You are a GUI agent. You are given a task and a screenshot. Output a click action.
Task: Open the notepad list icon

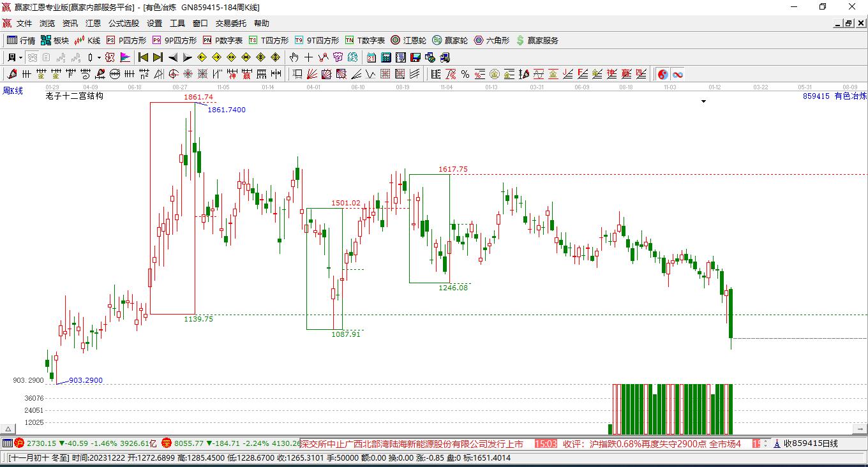click(x=400, y=57)
